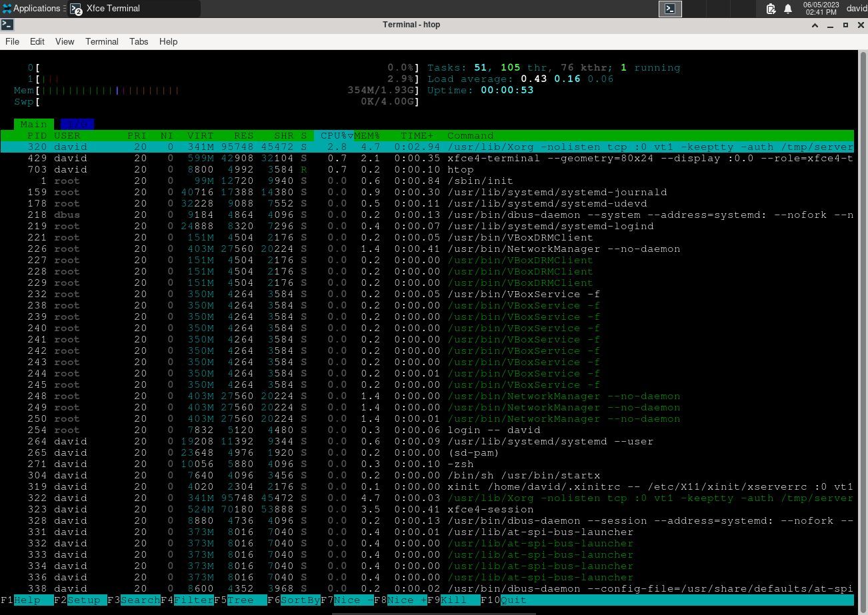Sort by the USER column header
Screen dimensions: 868x615
[x=67, y=135]
